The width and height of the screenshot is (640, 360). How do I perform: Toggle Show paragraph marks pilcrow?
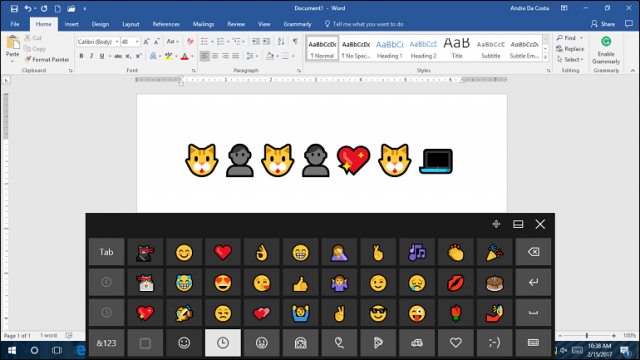(295, 42)
